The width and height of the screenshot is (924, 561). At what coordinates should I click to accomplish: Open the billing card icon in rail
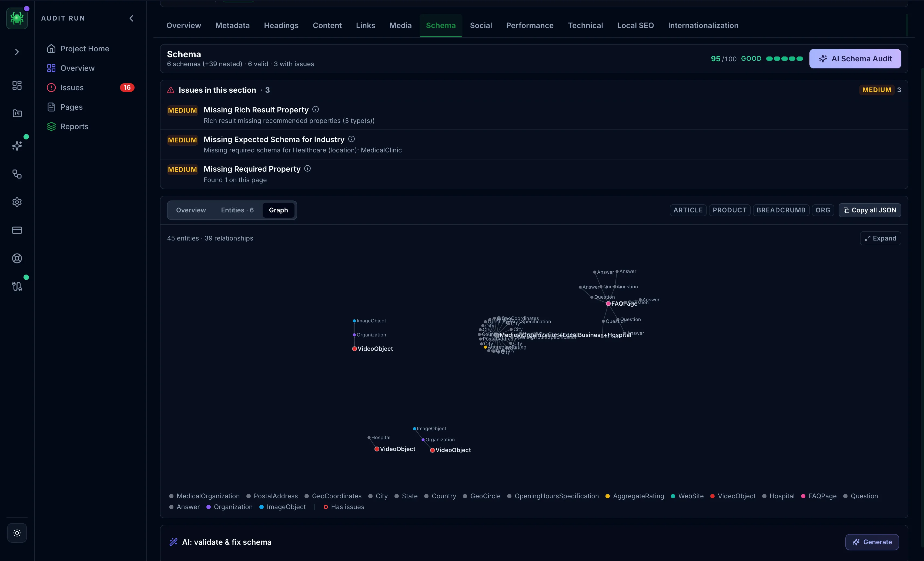click(x=17, y=230)
